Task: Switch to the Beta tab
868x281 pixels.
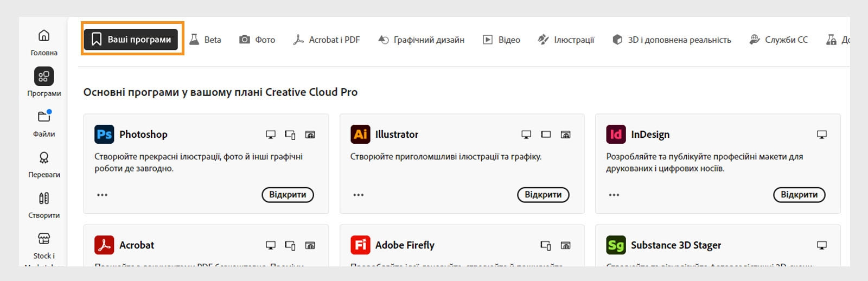Action: 205,40
